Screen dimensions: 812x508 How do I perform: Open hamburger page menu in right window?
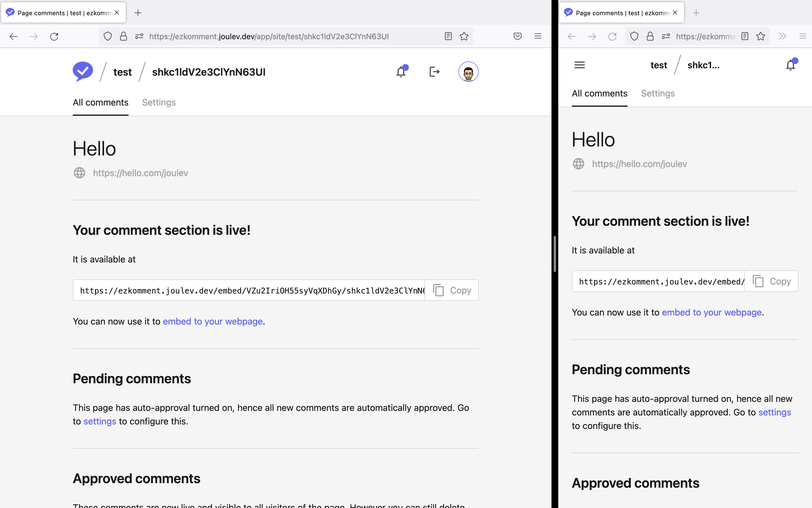coord(579,65)
